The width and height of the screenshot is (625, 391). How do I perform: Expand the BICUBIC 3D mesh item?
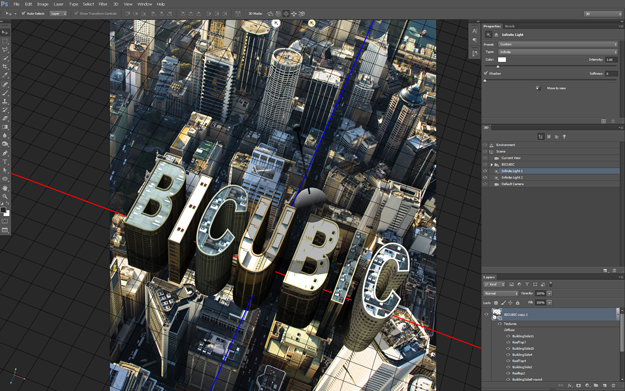491,165
